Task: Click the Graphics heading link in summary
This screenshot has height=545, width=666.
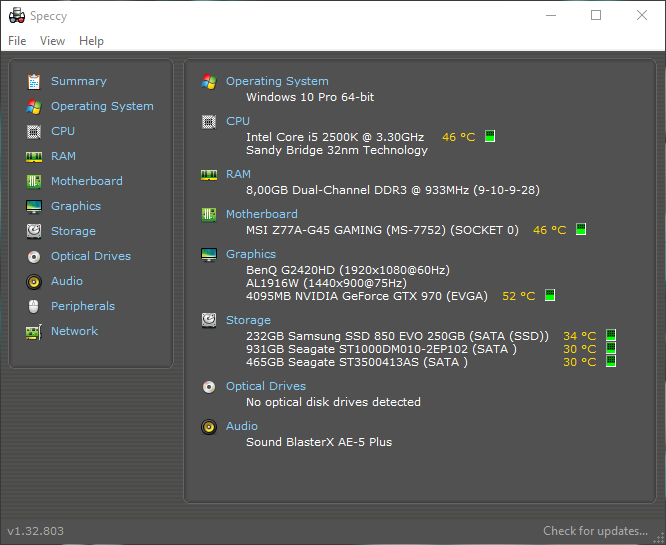Action: point(251,254)
